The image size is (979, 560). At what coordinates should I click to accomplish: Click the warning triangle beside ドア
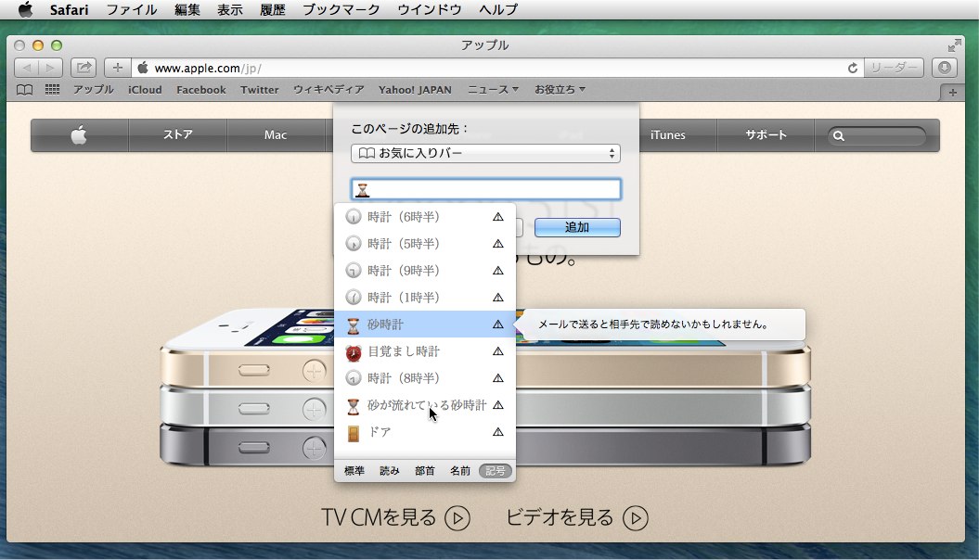click(x=497, y=431)
